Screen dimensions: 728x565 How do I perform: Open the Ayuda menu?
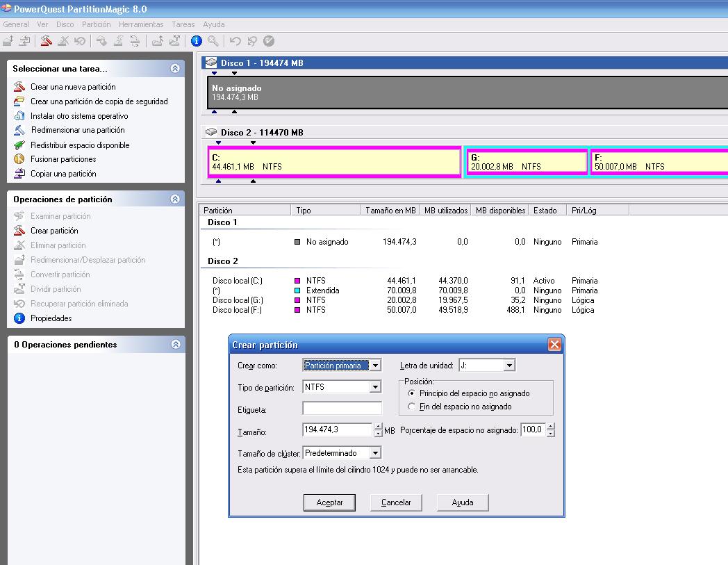coord(213,24)
